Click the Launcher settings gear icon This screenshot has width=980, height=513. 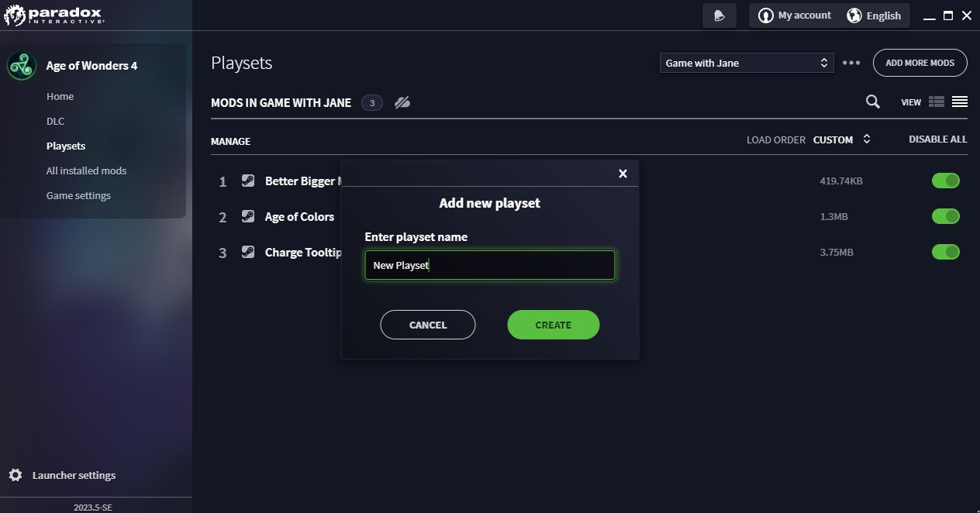(16, 475)
